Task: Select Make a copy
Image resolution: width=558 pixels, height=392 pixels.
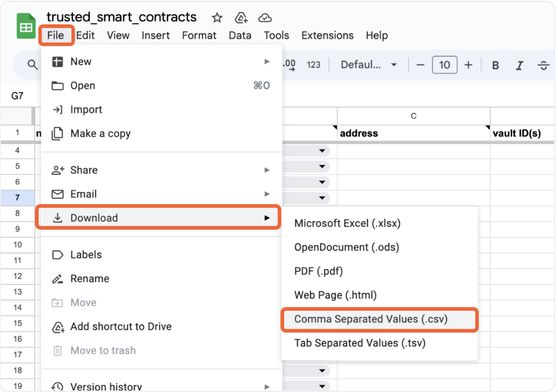Action: 162,133
